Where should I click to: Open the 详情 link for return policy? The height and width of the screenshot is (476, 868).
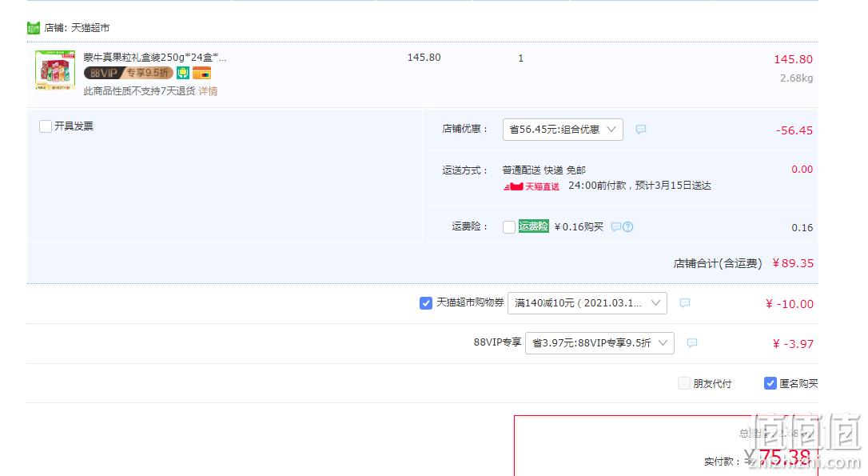coord(208,91)
